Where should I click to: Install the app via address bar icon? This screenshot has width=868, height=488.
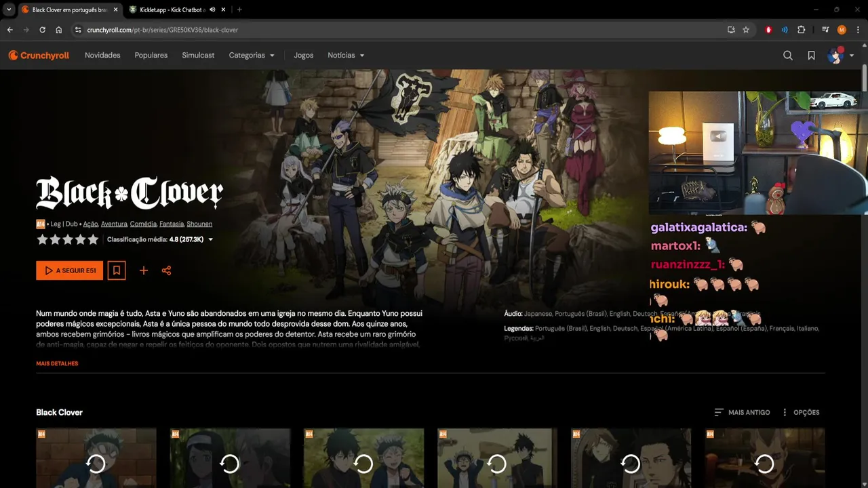[731, 30]
